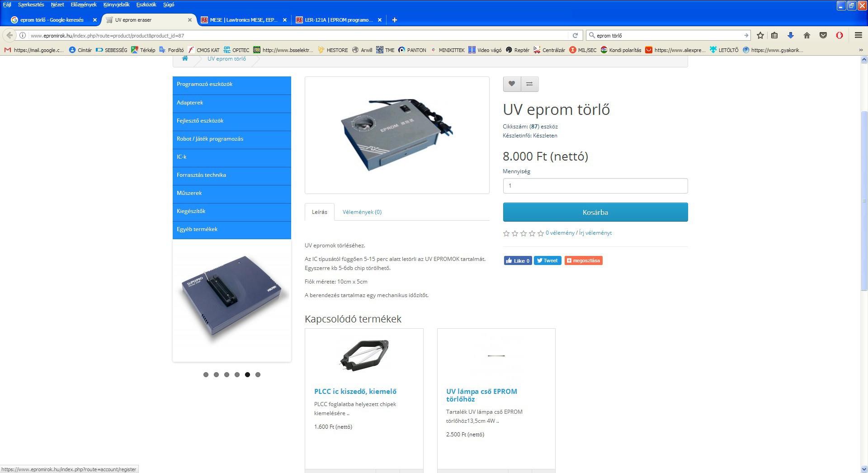Click the breadcrumb home icon
Screen dimensions: 868x473
pyautogui.click(x=185, y=59)
